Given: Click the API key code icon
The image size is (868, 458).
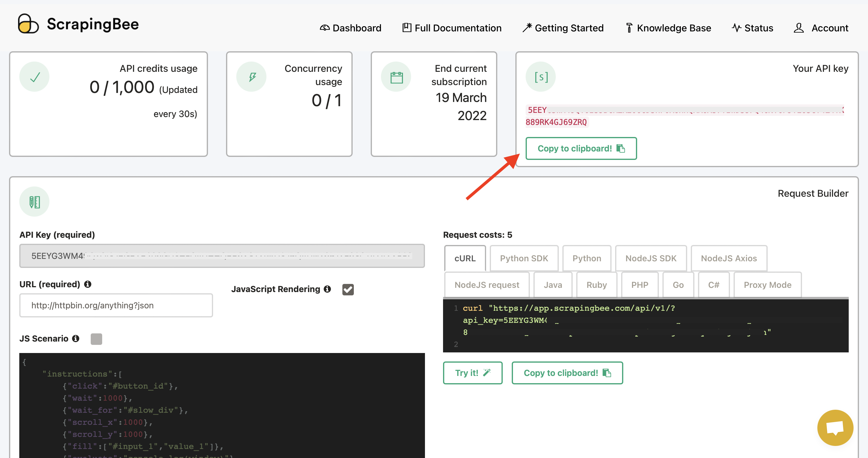Looking at the screenshot, I should coord(540,77).
